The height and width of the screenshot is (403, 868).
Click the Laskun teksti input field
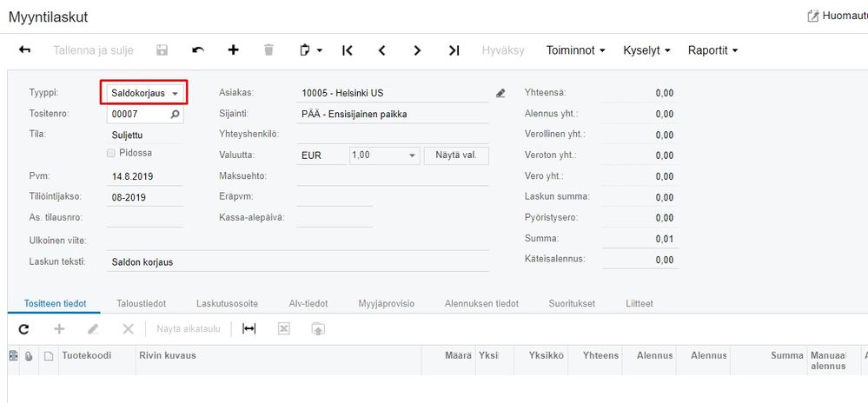click(295, 261)
